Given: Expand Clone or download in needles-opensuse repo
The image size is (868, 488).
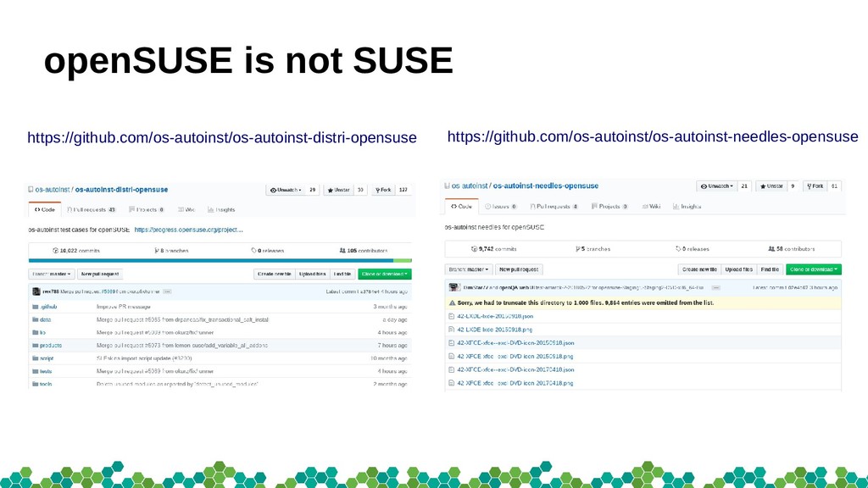Looking at the screenshot, I should click(814, 269).
